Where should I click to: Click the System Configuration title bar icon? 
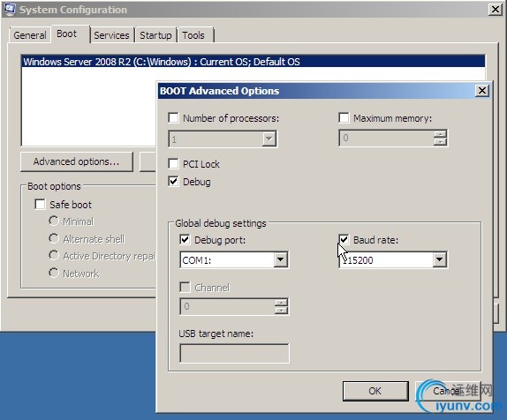10,9
